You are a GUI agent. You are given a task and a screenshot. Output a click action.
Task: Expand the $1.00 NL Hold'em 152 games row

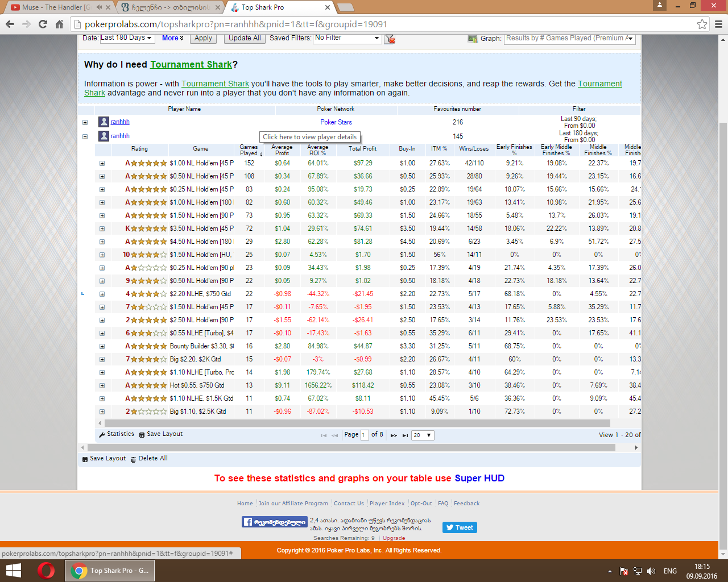click(102, 163)
